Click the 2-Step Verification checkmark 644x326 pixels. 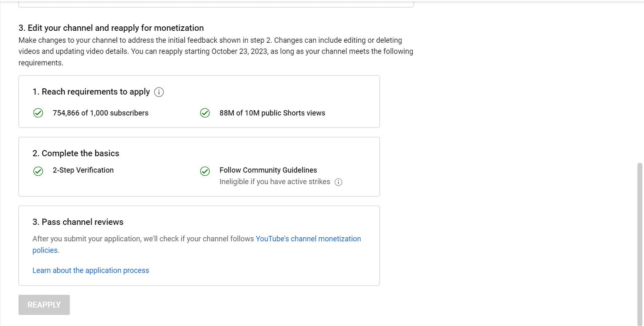(38, 171)
